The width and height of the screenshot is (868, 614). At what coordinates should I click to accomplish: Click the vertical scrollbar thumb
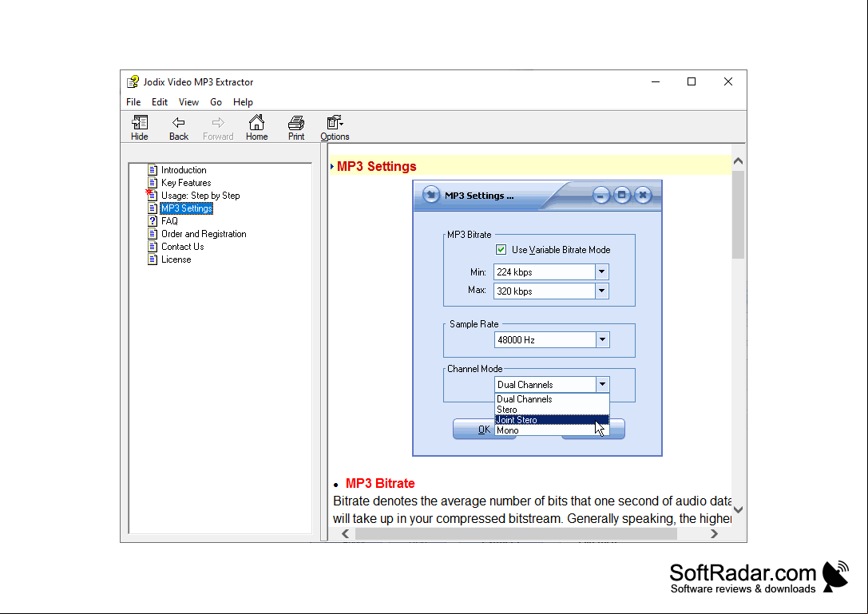click(x=738, y=214)
